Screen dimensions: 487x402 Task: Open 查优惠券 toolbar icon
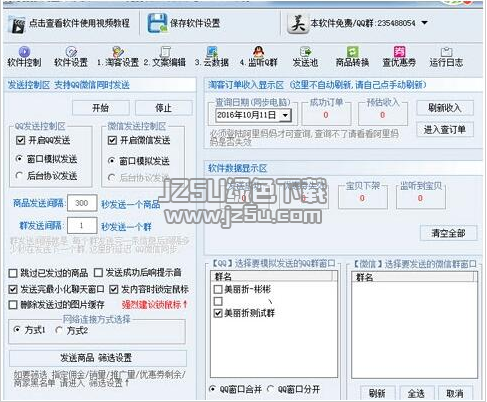tap(399, 52)
